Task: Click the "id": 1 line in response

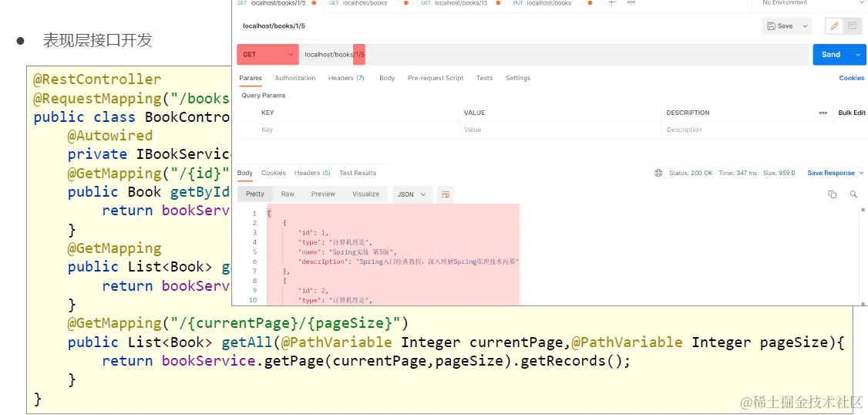Action: coord(313,233)
